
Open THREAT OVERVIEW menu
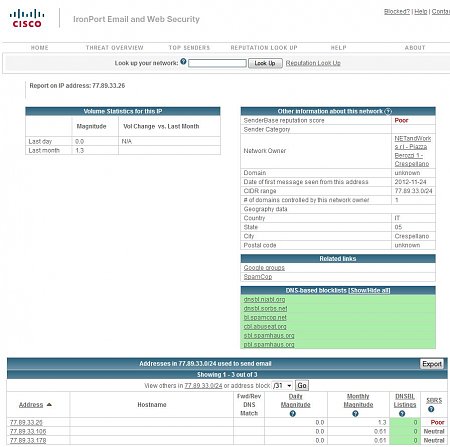[115, 48]
